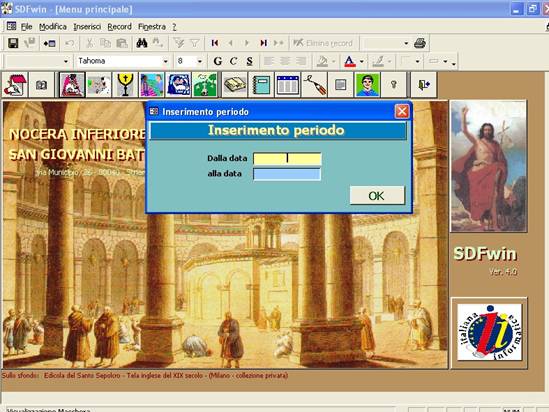Click the Cut scissors icon
The height and width of the screenshot is (412, 549).
pyautogui.click(x=89, y=43)
